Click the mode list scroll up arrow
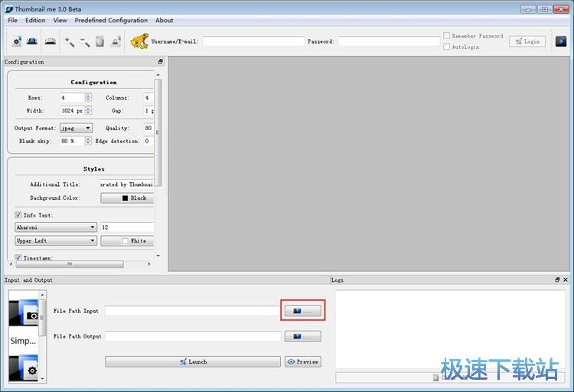Viewport: 574px width, 392px height. pos(42,295)
